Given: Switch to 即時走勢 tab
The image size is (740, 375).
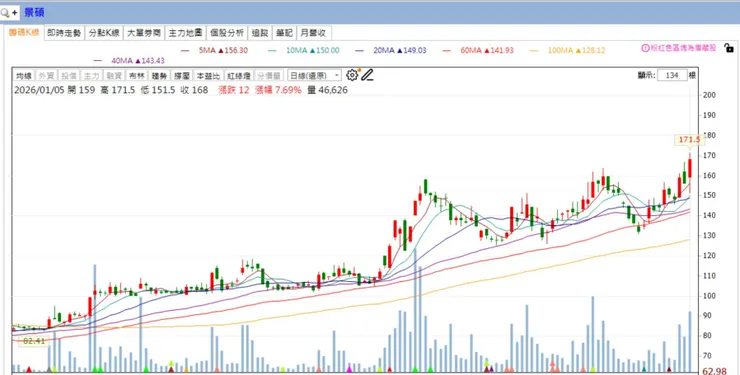Looking at the screenshot, I should [64, 33].
